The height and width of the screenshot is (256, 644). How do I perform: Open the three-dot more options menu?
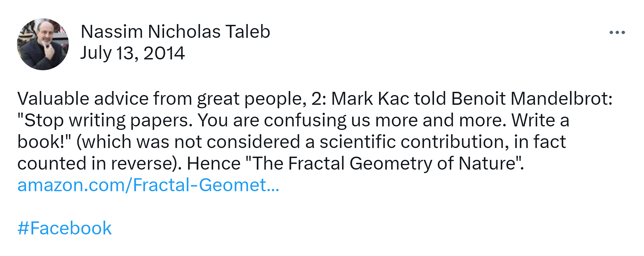point(617,32)
